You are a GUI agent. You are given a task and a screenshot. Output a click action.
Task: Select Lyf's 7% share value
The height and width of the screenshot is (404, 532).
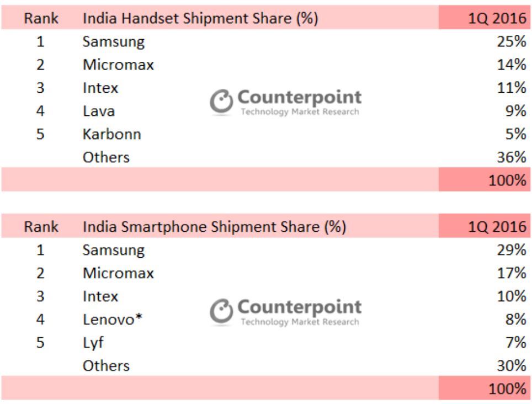click(515, 343)
